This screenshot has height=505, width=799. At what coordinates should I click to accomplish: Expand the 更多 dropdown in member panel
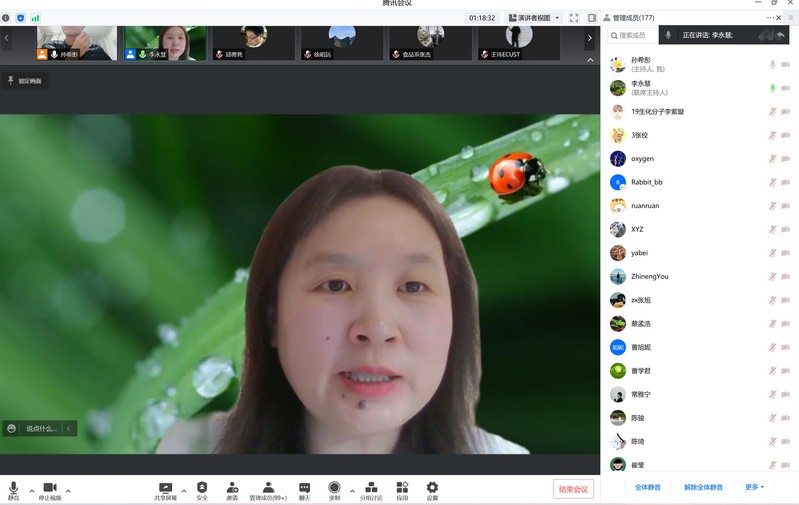click(x=754, y=487)
